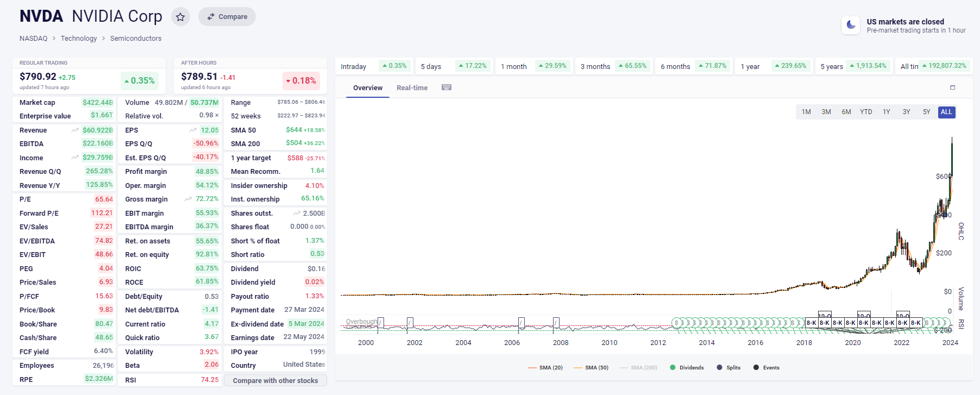The width and height of the screenshot is (980, 395).
Task: Select the YTD chart range
Action: pos(866,112)
